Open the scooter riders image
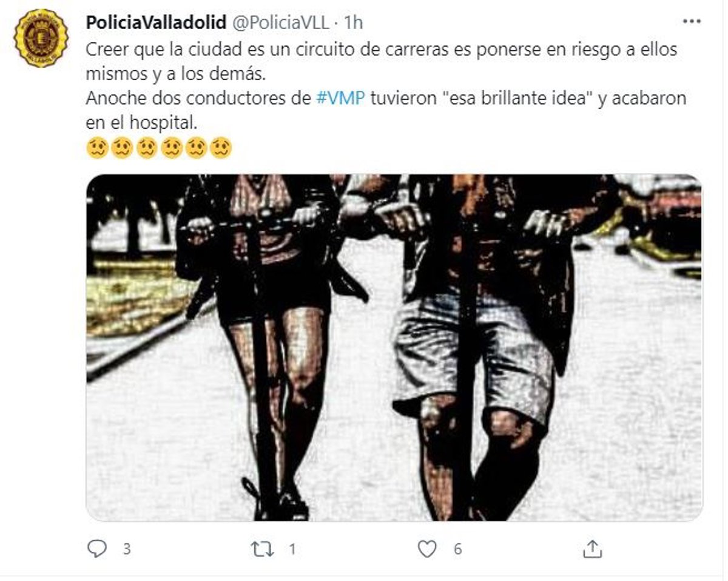Image resolution: width=728 pixels, height=581 pixels. [394, 347]
